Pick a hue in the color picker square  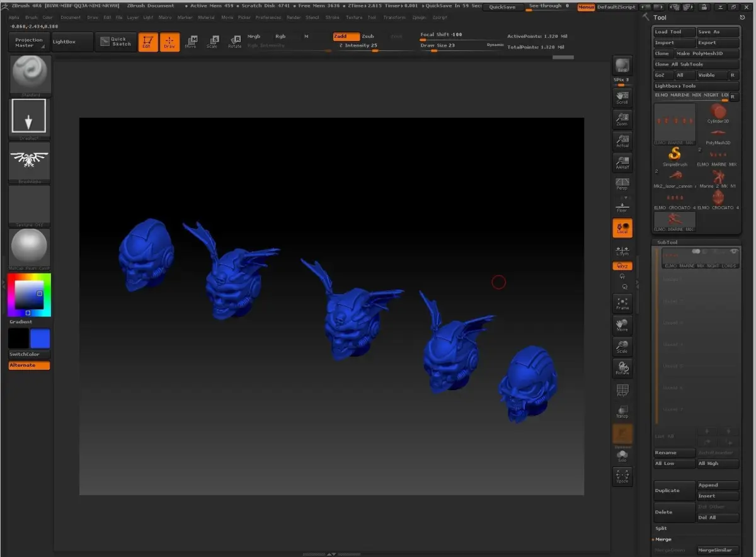click(30, 295)
